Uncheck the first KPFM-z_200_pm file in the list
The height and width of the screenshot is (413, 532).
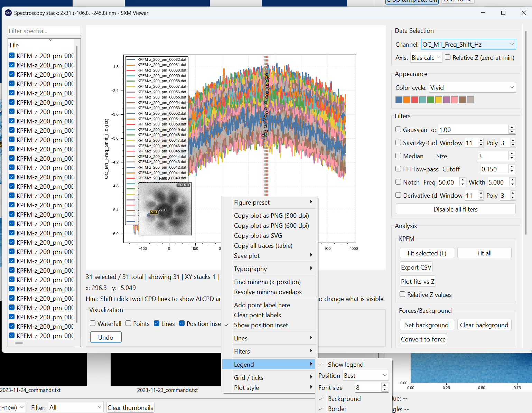(11, 55)
